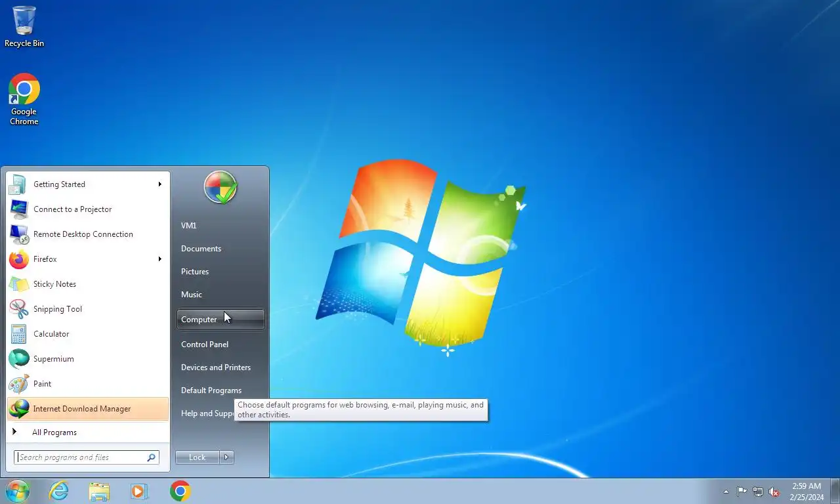Click the Show desktop strip at taskbar end
This screenshot has height=504, width=840.
click(835, 491)
